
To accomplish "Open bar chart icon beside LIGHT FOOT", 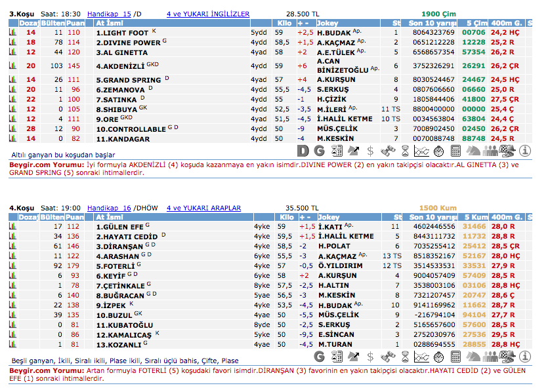I will tap(12, 32).
